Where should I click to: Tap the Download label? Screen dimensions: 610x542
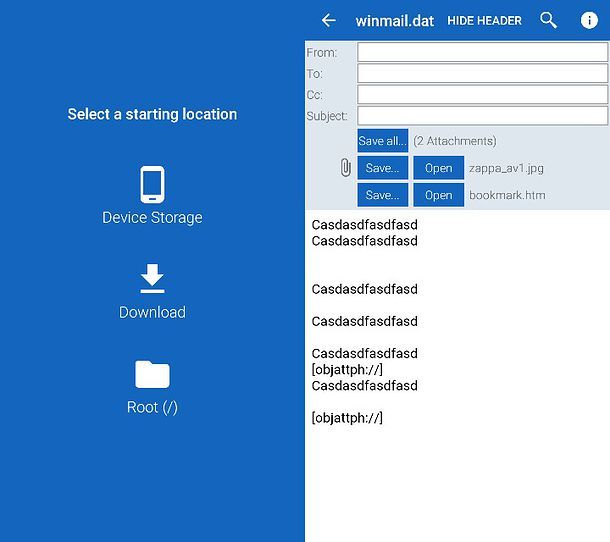tap(152, 312)
